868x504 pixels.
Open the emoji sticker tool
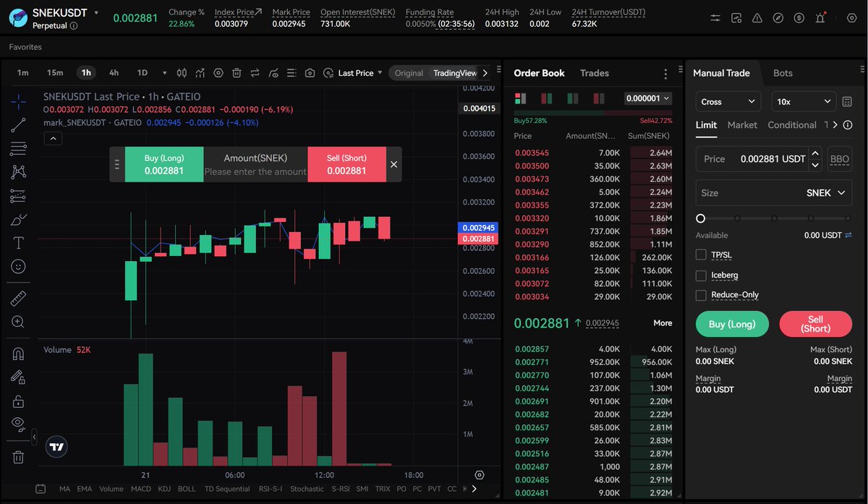(x=18, y=266)
